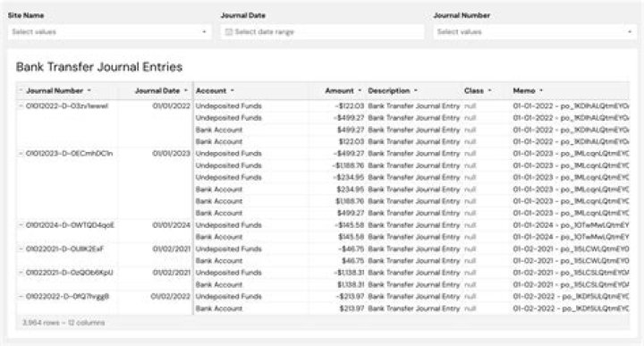The height and width of the screenshot is (346, 644).
Task: Click the Memo column header label
Action: pyautogui.click(x=524, y=90)
